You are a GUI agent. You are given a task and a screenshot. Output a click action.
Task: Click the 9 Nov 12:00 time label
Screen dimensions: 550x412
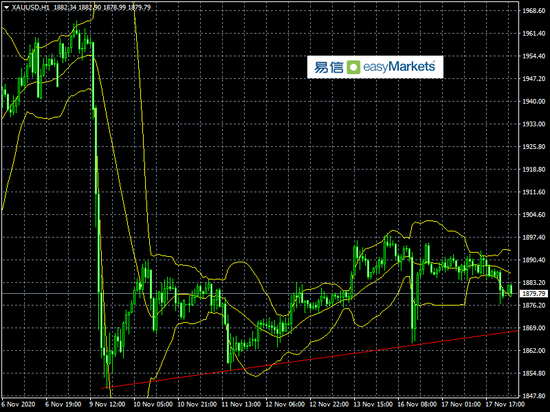pos(107,404)
